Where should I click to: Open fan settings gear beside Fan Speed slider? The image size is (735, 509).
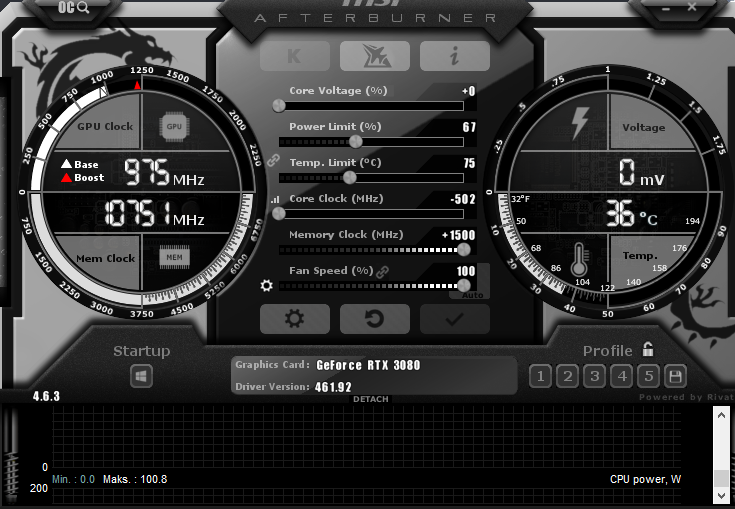click(x=266, y=285)
